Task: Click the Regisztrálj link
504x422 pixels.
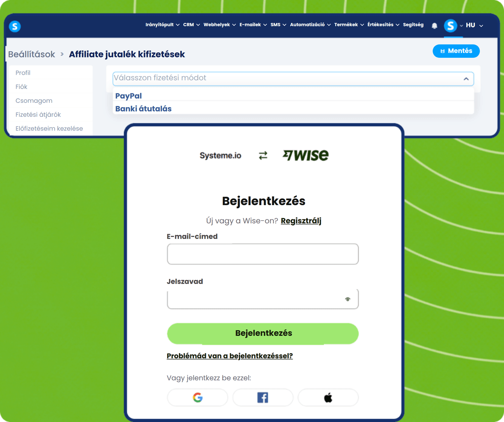Action: pyautogui.click(x=301, y=221)
